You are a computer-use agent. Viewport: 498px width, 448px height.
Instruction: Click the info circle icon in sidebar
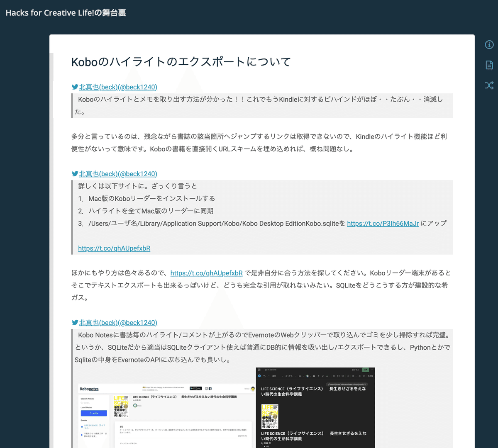coord(489,45)
